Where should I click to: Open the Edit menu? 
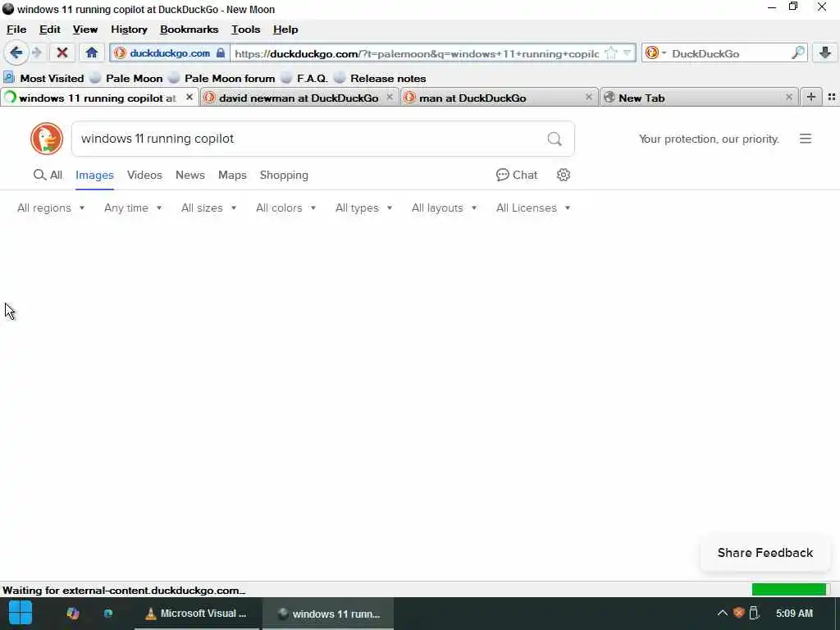(x=50, y=30)
